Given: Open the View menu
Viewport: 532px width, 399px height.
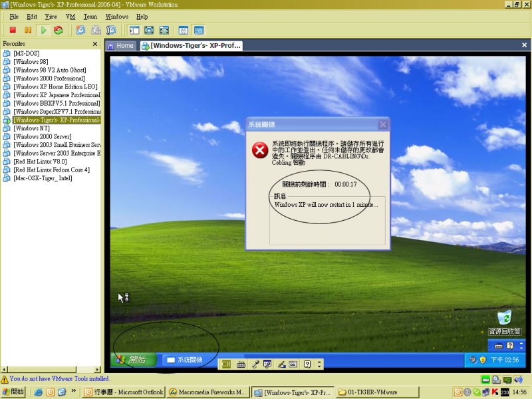Looking at the screenshot, I should (51, 16).
